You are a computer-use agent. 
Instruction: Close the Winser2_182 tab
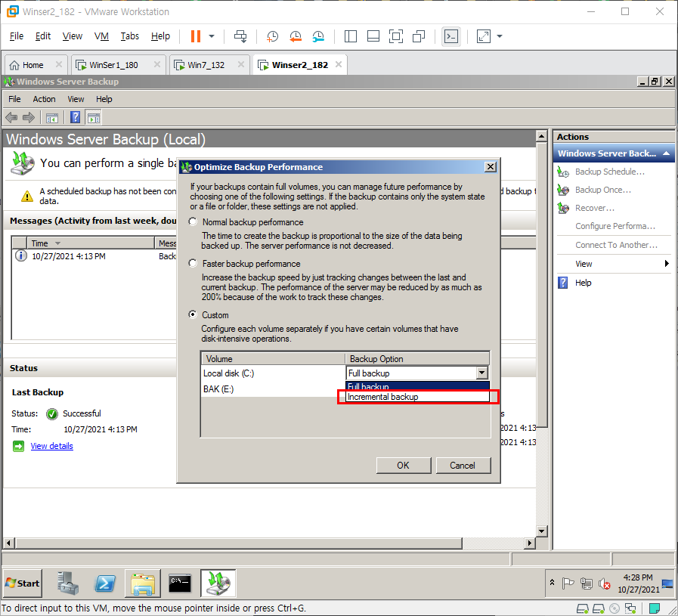pos(339,64)
